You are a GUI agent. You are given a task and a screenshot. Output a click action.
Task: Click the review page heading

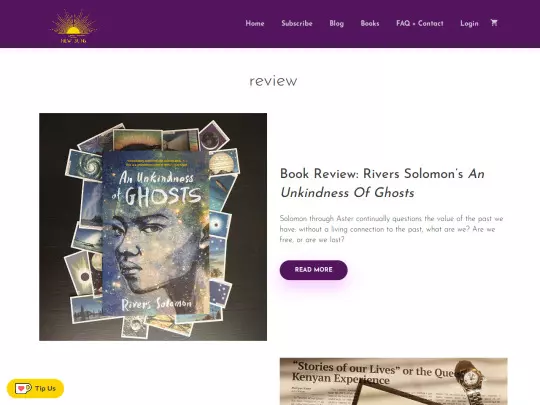[x=273, y=81]
